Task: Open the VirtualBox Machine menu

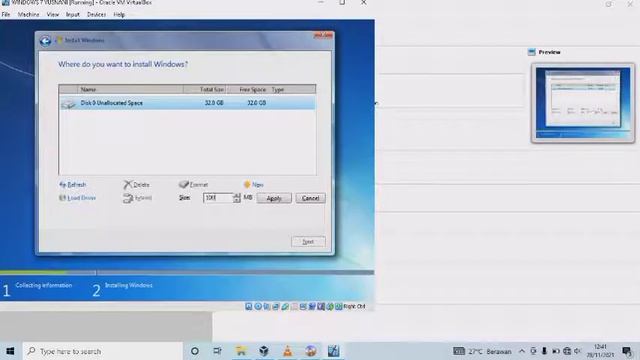Action: [x=29, y=14]
